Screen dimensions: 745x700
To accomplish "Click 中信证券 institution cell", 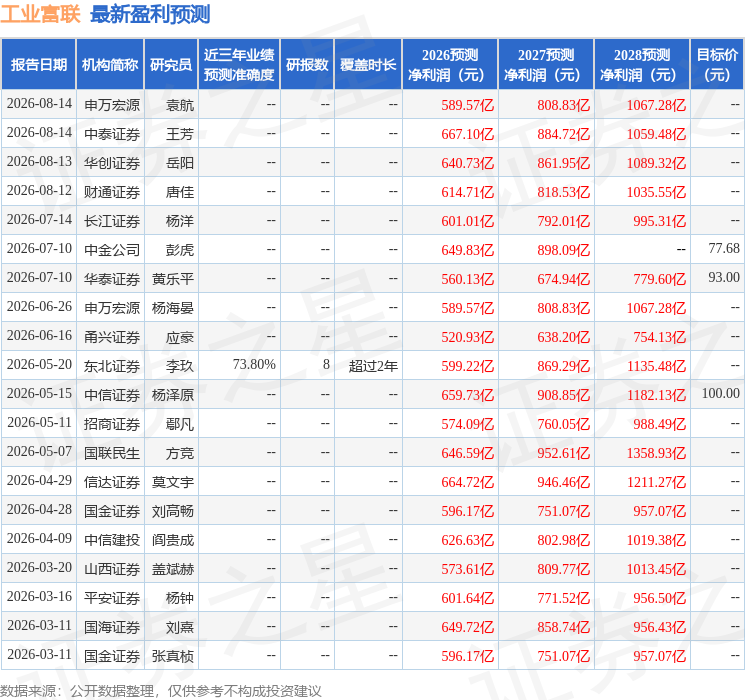I will [112, 395].
